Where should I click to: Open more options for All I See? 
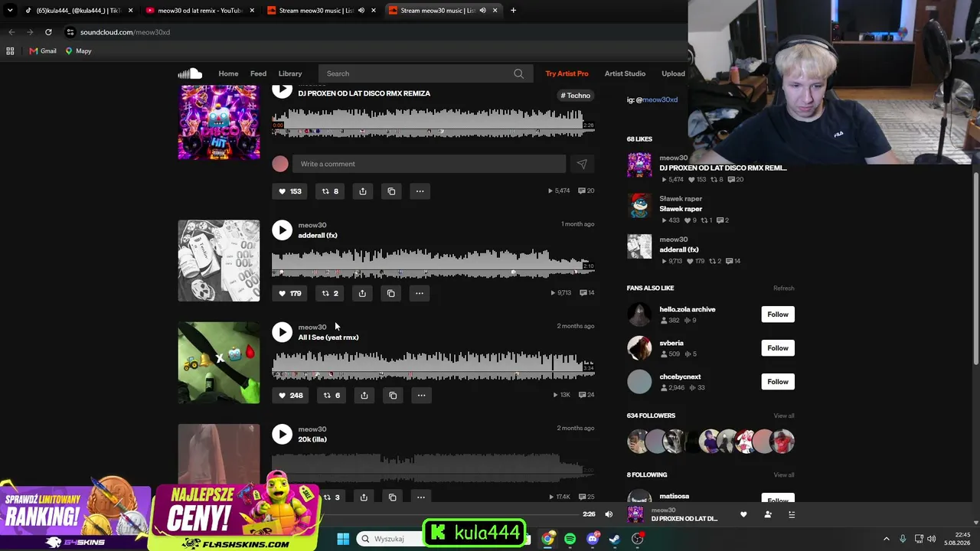pyautogui.click(x=421, y=395)
